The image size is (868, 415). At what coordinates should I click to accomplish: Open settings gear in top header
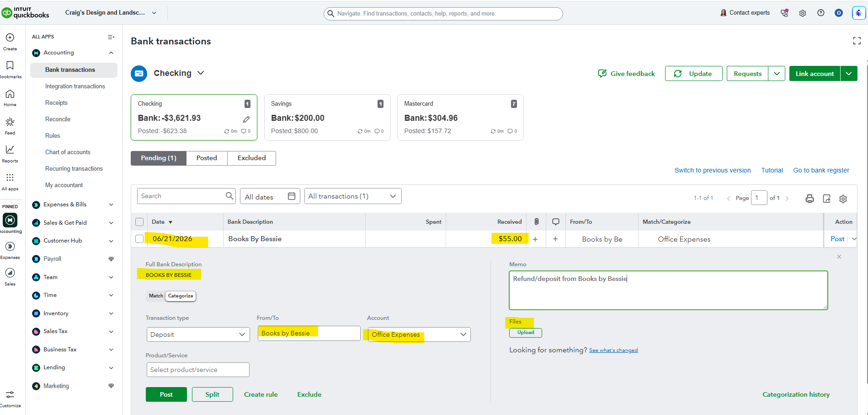(803, 13)
